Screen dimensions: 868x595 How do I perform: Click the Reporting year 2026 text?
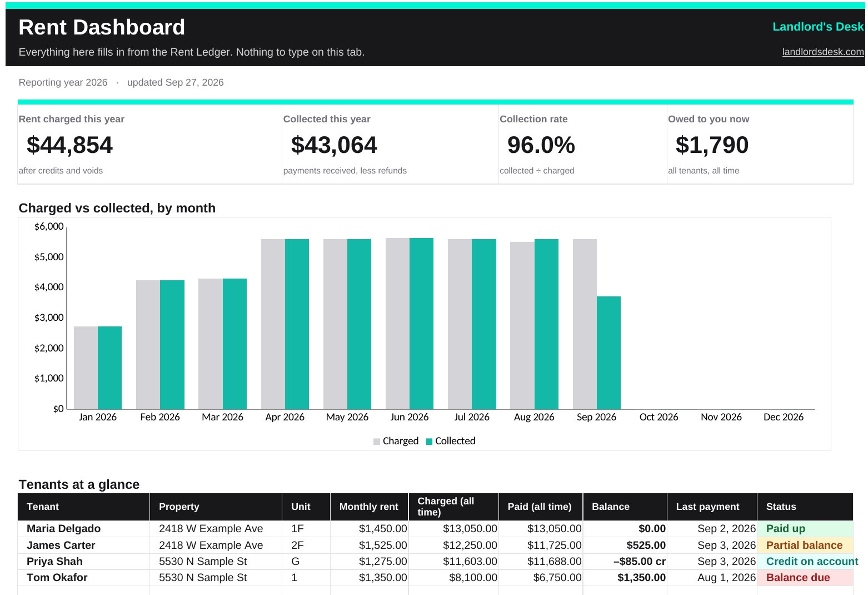63,82
